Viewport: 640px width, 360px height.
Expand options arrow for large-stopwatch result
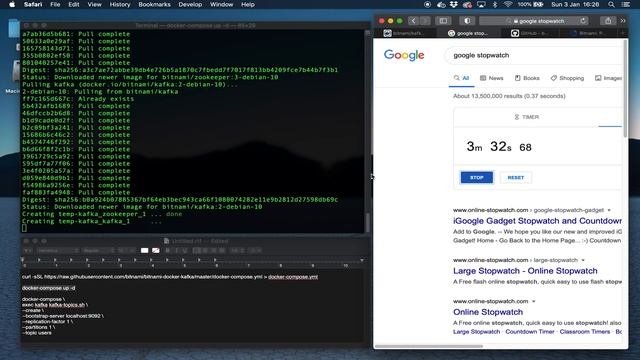(583, 260)
